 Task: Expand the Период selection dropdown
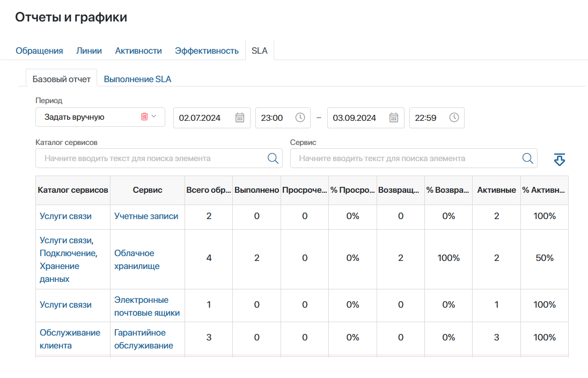tap(100, 117)
